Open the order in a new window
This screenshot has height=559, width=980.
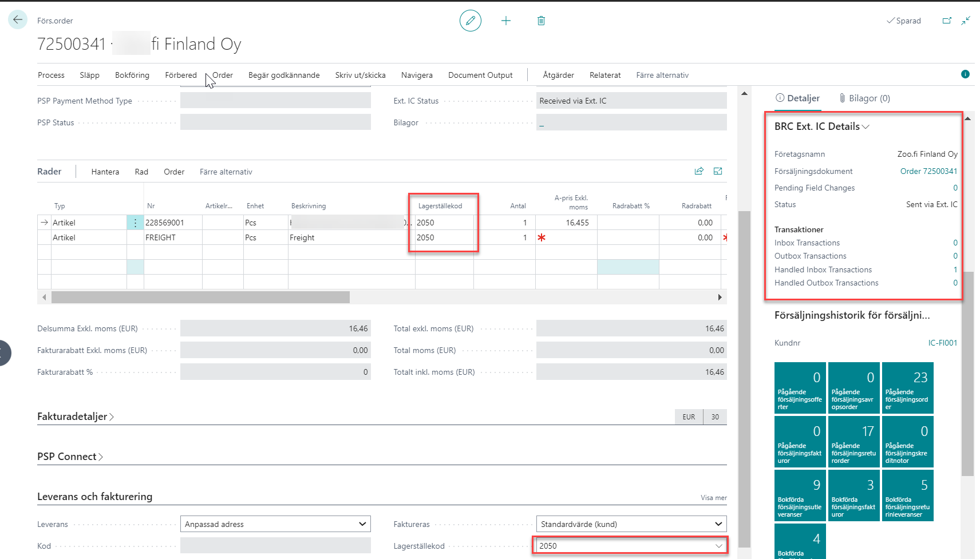pos(947,21)
